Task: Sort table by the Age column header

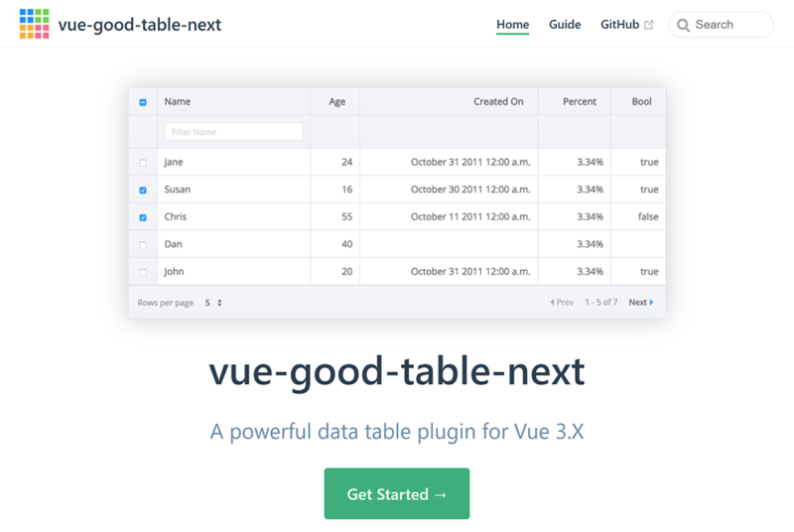Action: point(336,101)
